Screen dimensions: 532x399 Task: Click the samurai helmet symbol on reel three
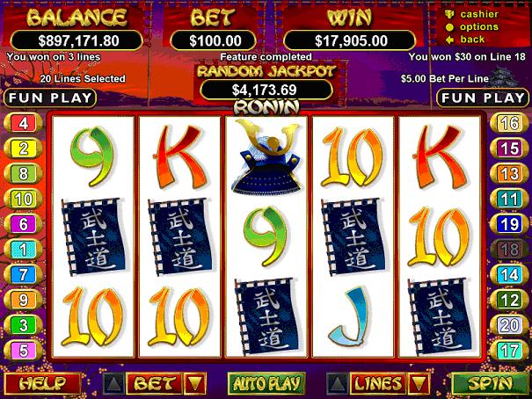point(266,156)
